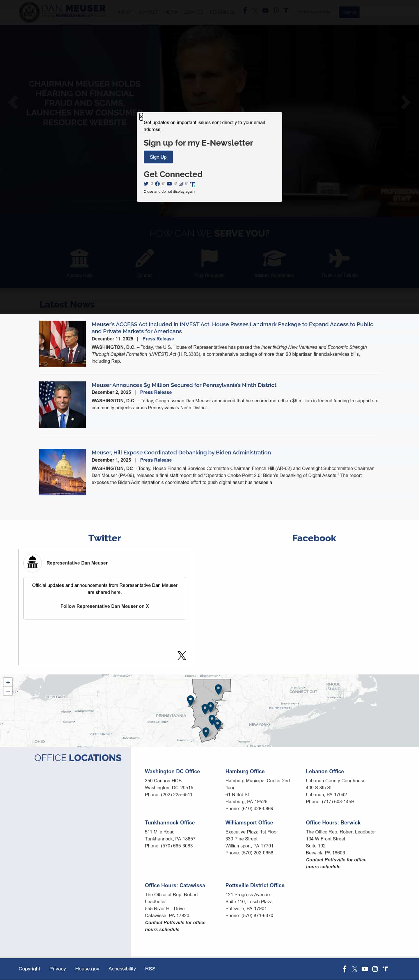
Task: Open the MEDIA menu in header
Action: pos(171,12)
